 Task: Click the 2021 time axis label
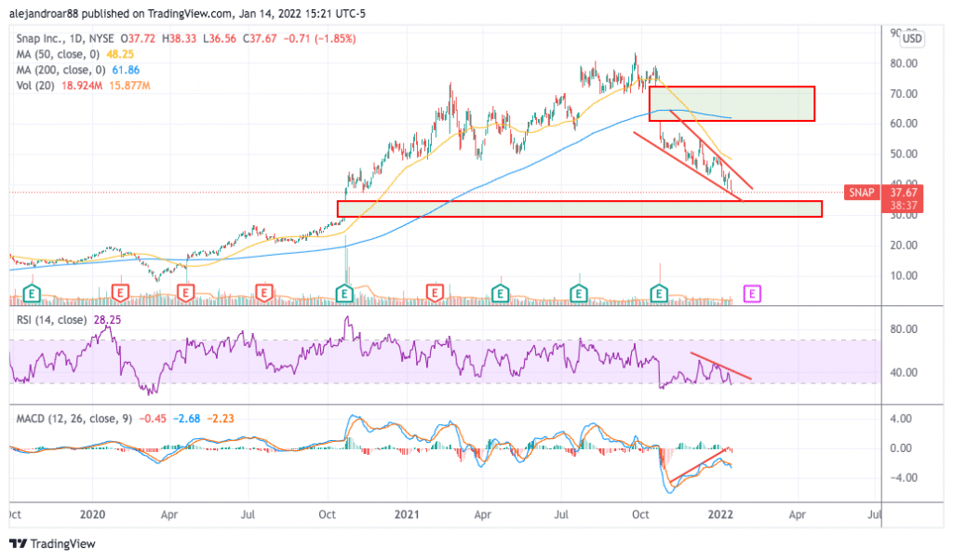407,514
